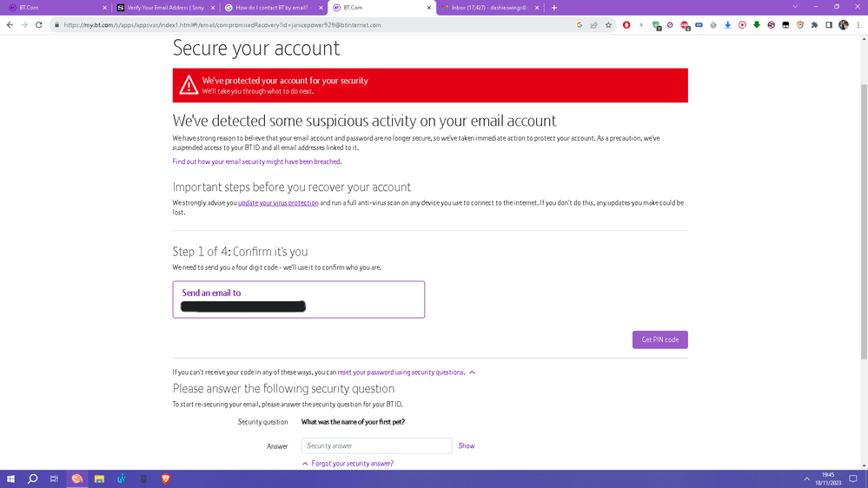
Task: Share this page via the share icon
Action: (x=594, y=25)
